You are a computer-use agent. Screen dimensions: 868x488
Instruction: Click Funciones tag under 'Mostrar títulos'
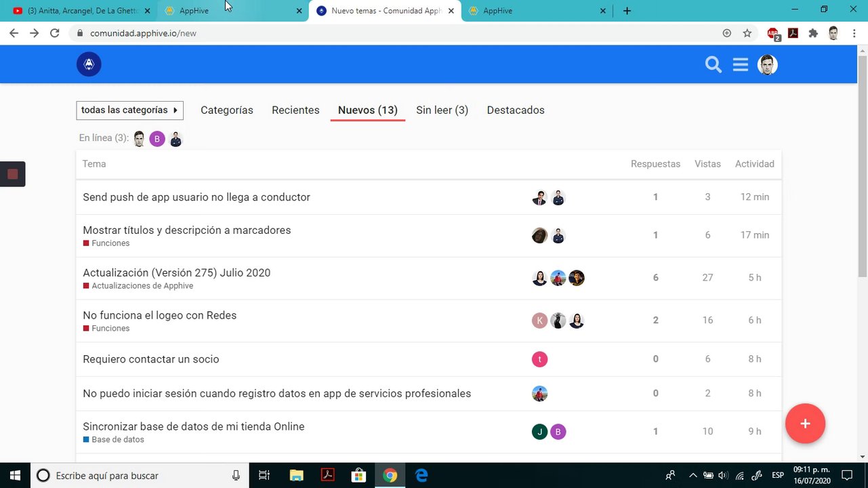[x=106, y=243]
